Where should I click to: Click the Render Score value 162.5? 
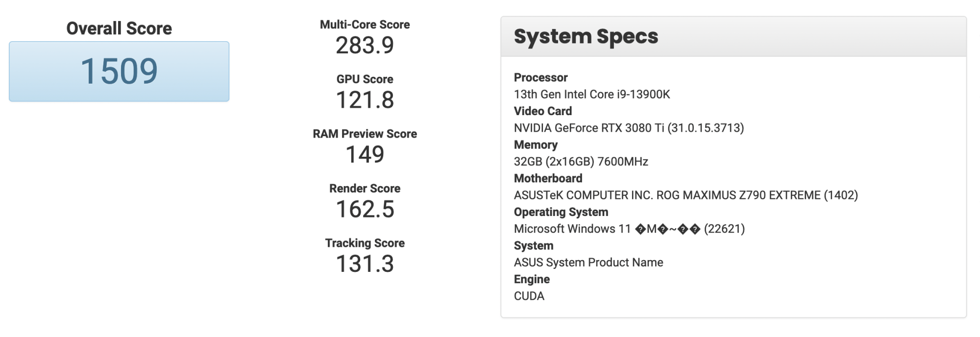(365, 209)
